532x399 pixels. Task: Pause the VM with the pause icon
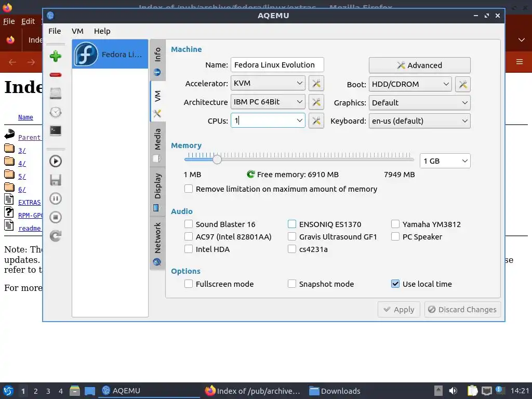pyautogui.click(x=55, y=198)
